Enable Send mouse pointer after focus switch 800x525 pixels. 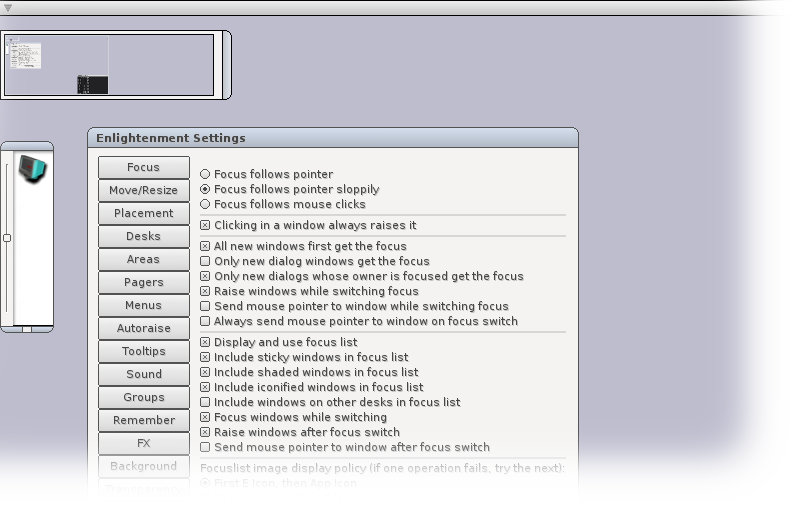[205, 447]
